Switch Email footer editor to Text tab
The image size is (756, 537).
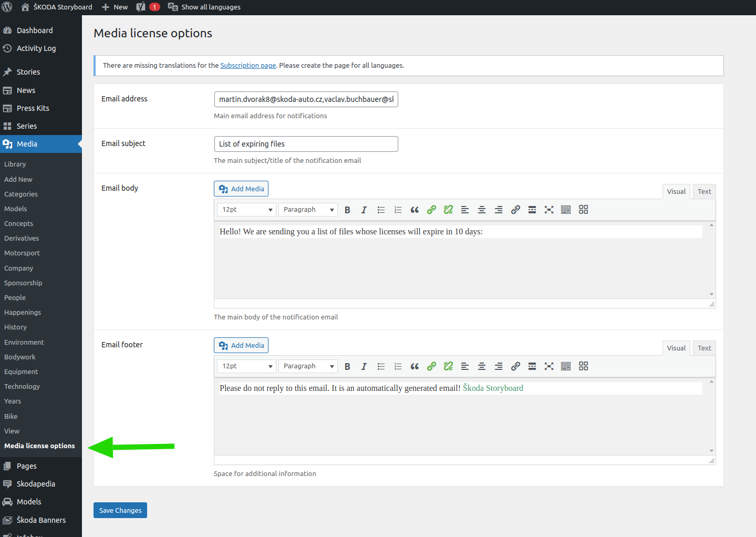[704, 348]
